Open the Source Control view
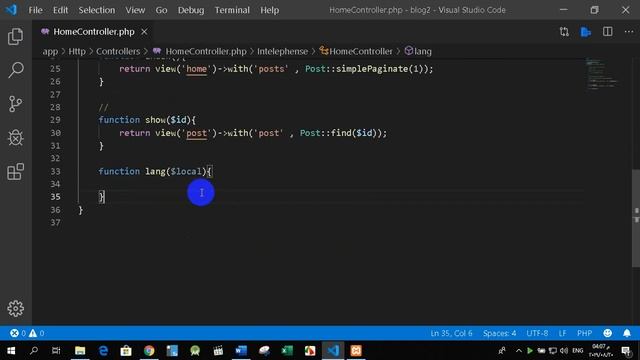 tap(16, 104)
